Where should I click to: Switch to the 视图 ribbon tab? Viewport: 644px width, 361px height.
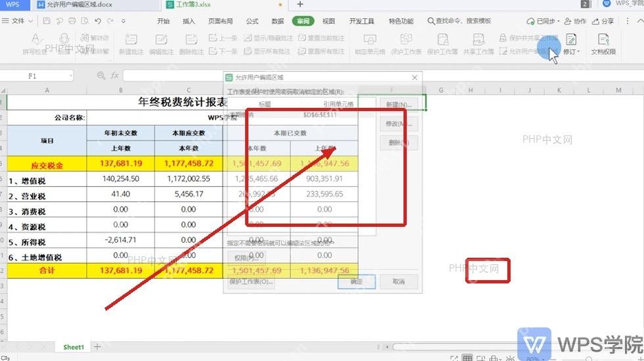click(x=328, y=21)
